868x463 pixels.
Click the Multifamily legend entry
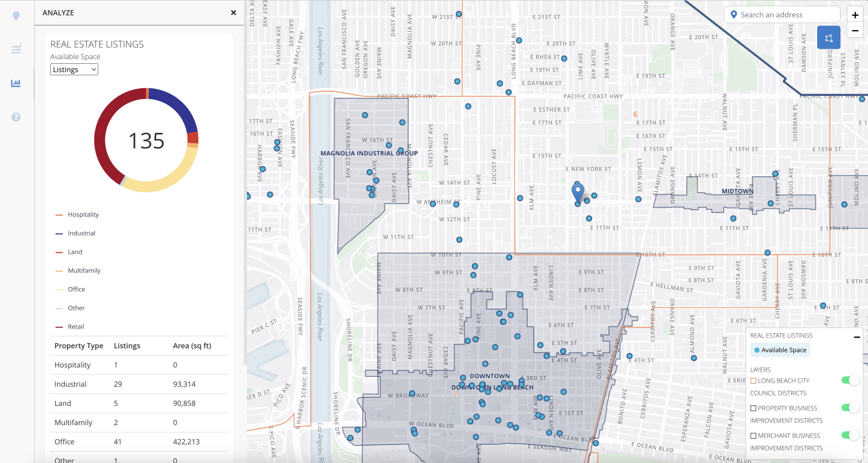pyautogui.click(x=78, y=270)
